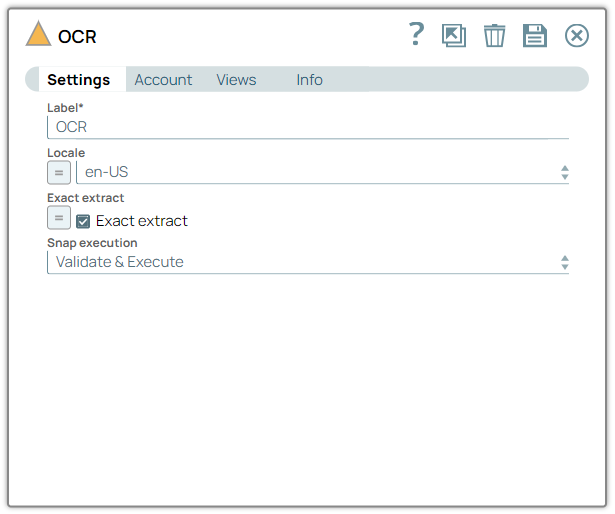Toggle the expression button beside Exact extract
The image size is (615, 514).
(59, 217)
